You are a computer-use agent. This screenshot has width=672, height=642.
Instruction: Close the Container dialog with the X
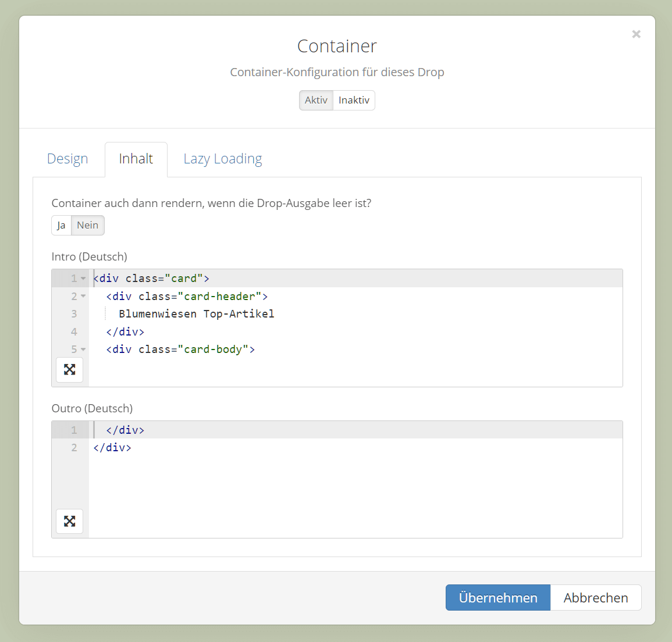point(636,34)
